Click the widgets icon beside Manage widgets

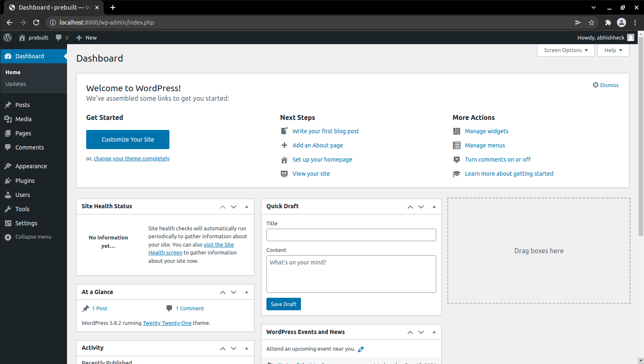[x=457, y=131]
